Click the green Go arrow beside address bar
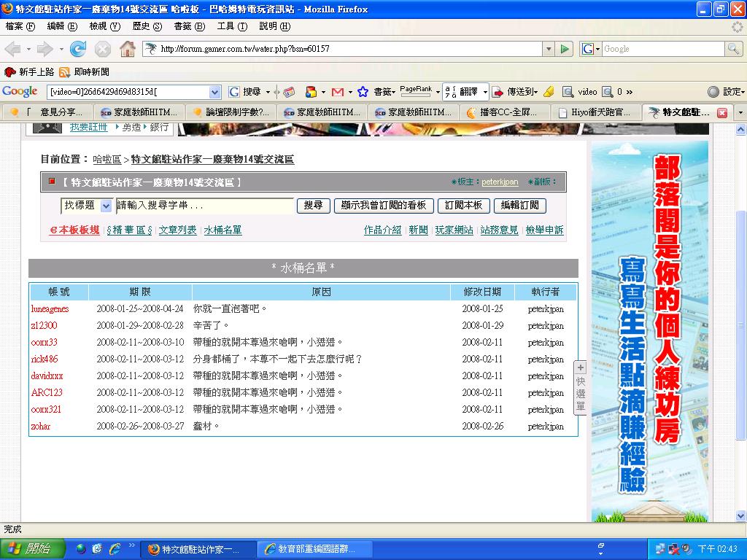Image resolution: width=747 pixels, height=560 pixels. click(565, 49)
